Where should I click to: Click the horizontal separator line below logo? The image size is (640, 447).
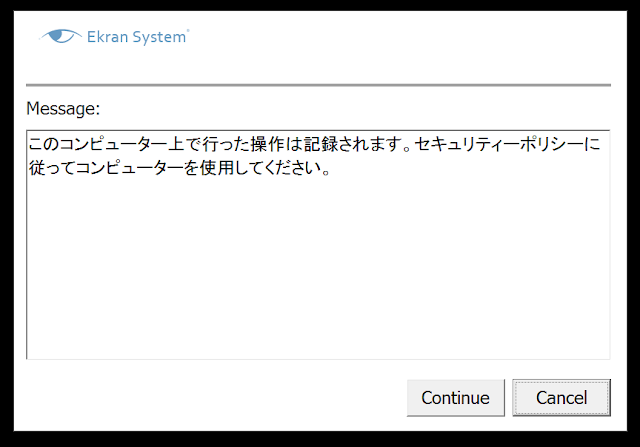click(318, 85)
